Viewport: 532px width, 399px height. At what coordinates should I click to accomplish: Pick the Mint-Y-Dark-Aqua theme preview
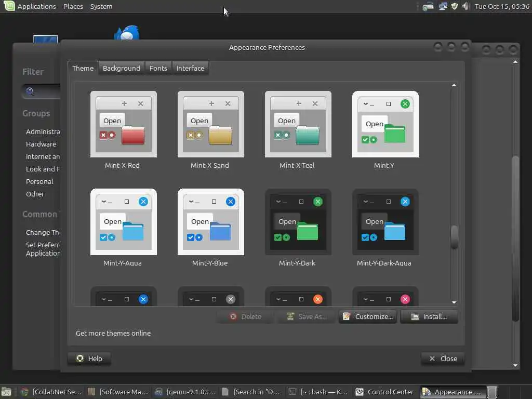(385, 222)
